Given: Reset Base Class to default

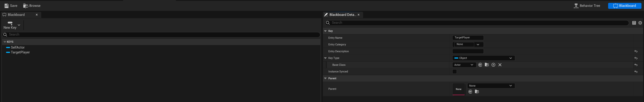Looking at the screenshot, I should coord(636,65).
